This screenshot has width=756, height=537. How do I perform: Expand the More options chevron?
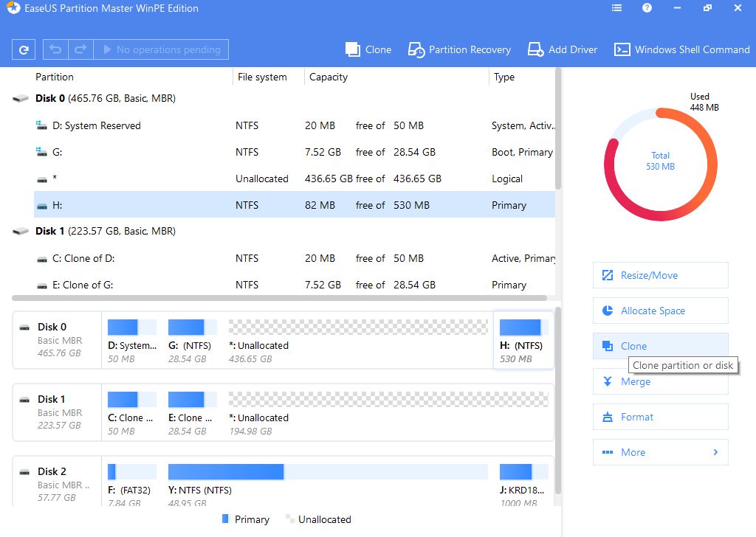pos(715,452)
